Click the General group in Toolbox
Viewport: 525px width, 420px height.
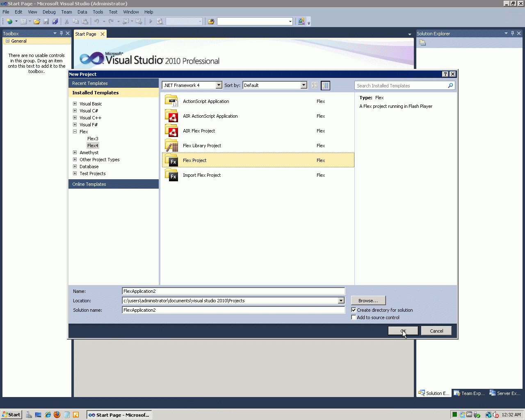[37, 41]
